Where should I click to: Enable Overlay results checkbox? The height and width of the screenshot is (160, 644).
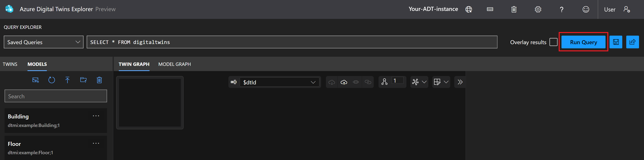pos(553,42)
